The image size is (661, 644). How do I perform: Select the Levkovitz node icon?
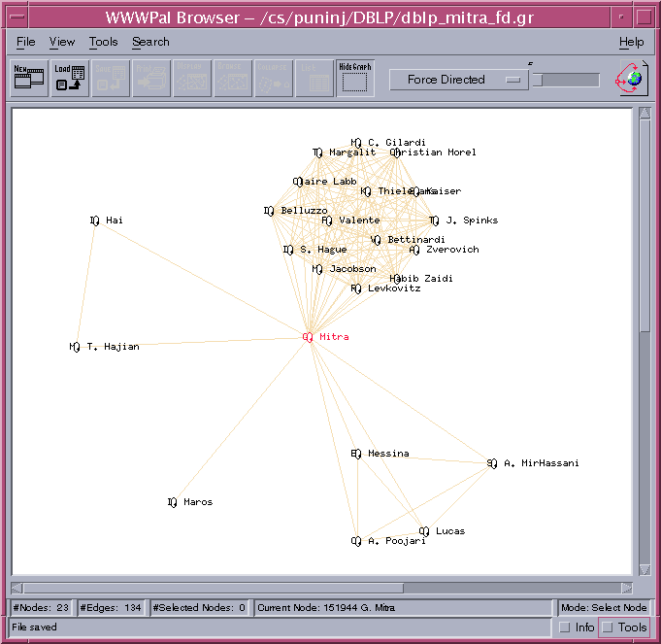[x=356, y=288]
